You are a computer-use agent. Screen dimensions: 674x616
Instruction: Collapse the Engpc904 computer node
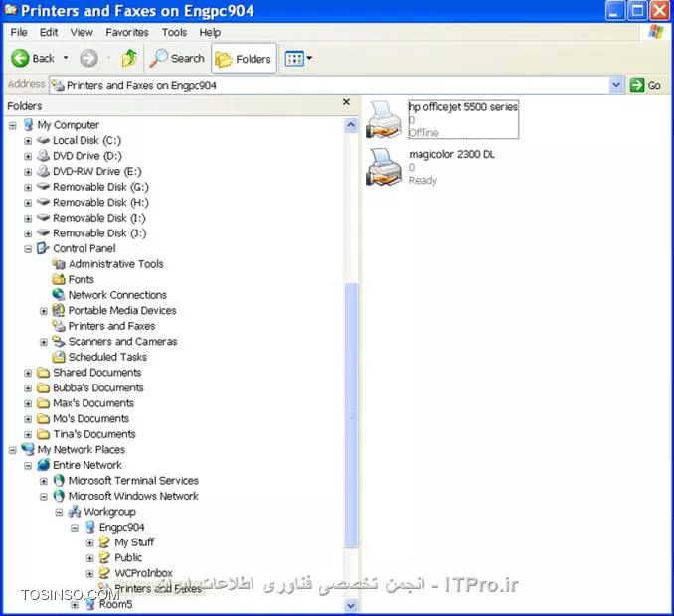point(75,528)
